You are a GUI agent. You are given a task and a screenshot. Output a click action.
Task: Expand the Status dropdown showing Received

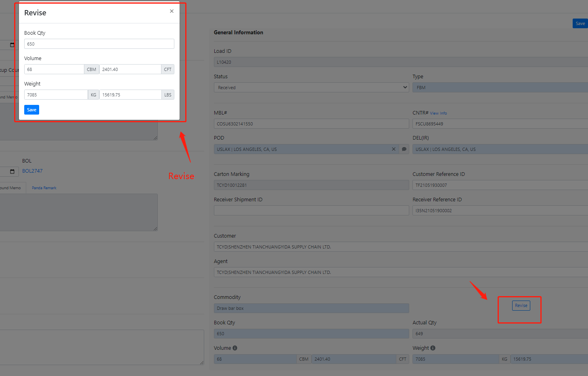pyautogui.click(x=311, y=88)
